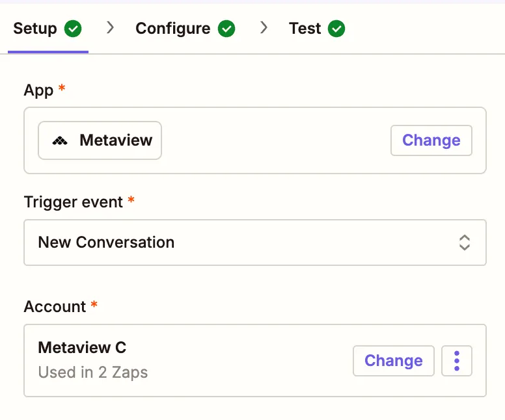Open the account three-dot options menu
The height and width of the screenshot is (420, 505).
pos(457,361)
